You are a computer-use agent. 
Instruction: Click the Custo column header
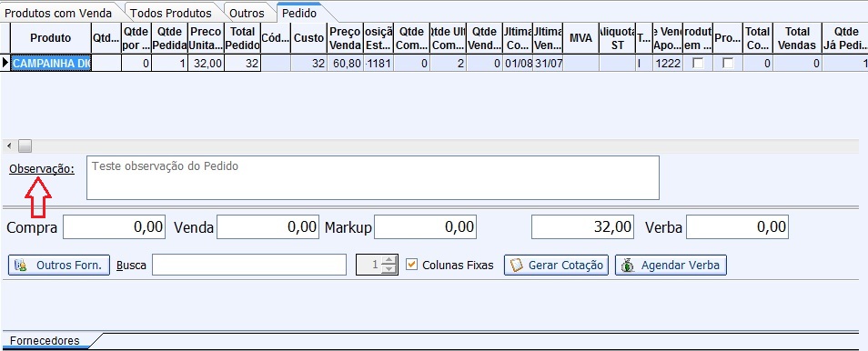click(308, 38)
